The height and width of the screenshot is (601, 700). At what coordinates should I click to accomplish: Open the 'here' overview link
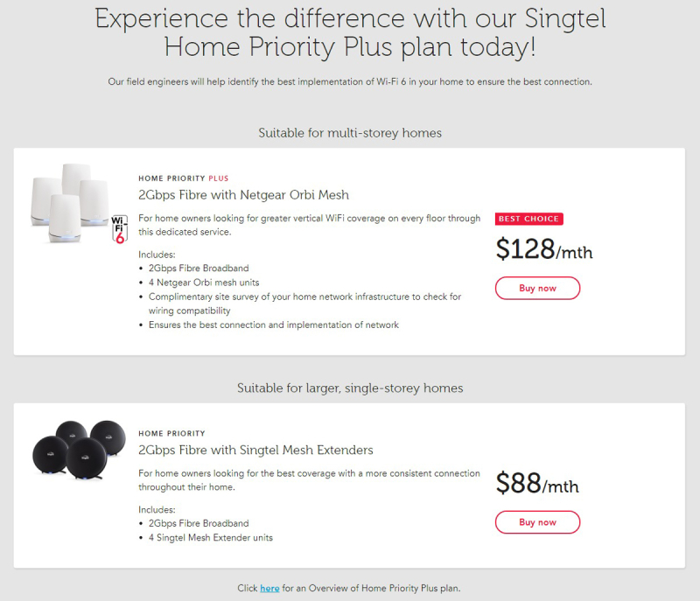point(269,588)
